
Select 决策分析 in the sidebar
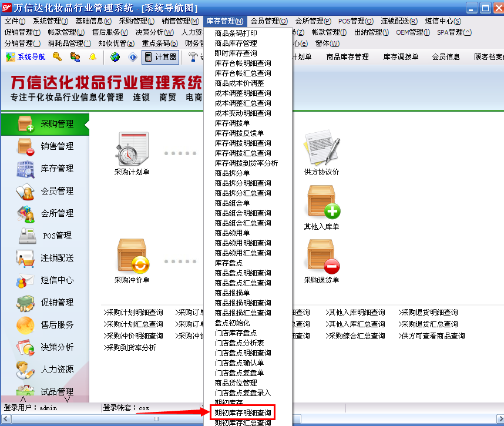pos(45,347)
